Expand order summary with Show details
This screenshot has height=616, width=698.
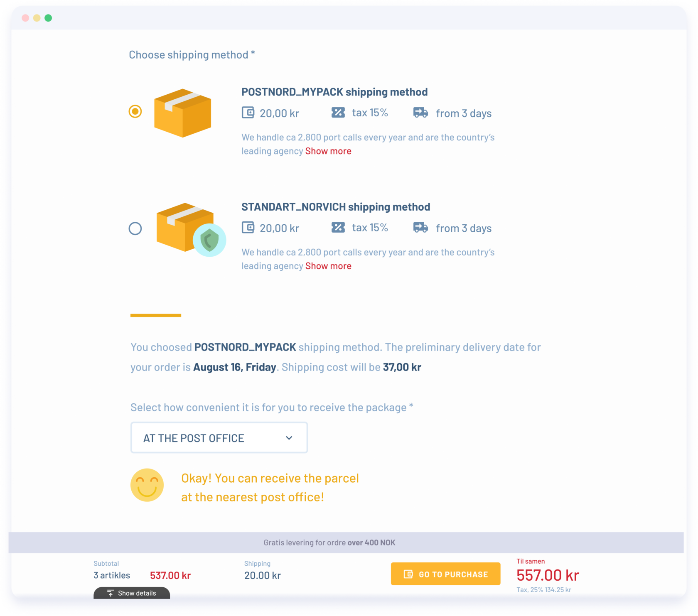(x=132, y=593)
